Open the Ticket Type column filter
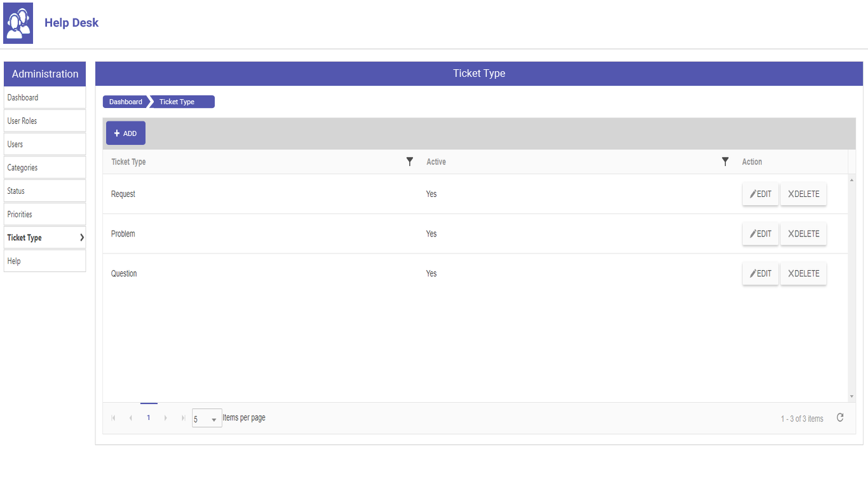Screen dimensions: 868x488 click(x=410, y=162)
